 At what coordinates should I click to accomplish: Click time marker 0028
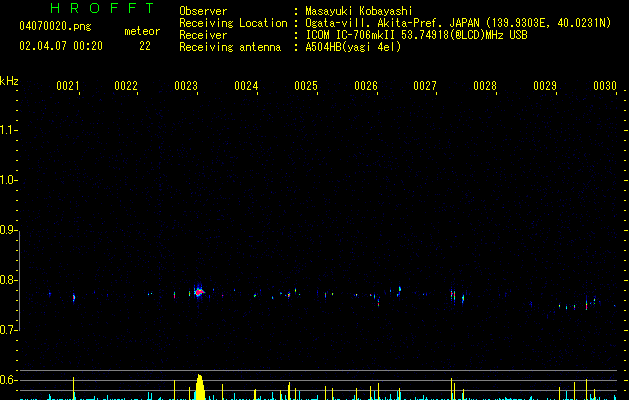[485, 86]
